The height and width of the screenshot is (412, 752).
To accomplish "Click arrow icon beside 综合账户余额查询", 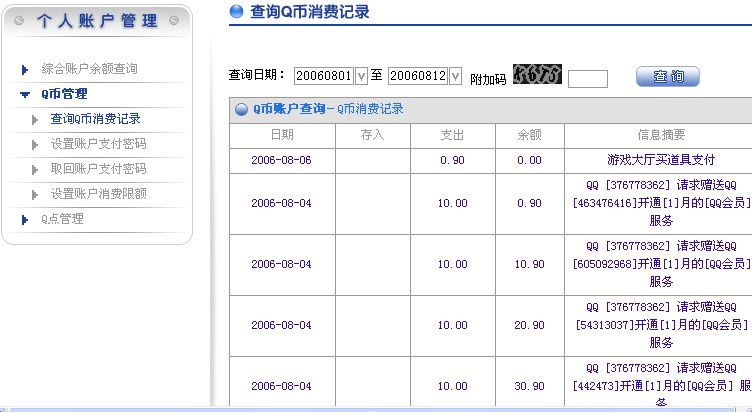I will point(25,70).
